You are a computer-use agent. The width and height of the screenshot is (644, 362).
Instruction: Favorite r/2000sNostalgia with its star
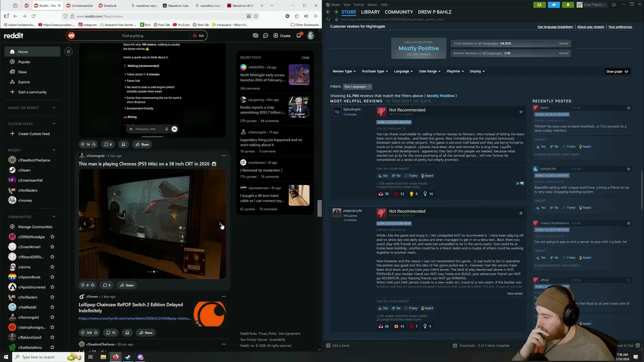click(52, 237)
